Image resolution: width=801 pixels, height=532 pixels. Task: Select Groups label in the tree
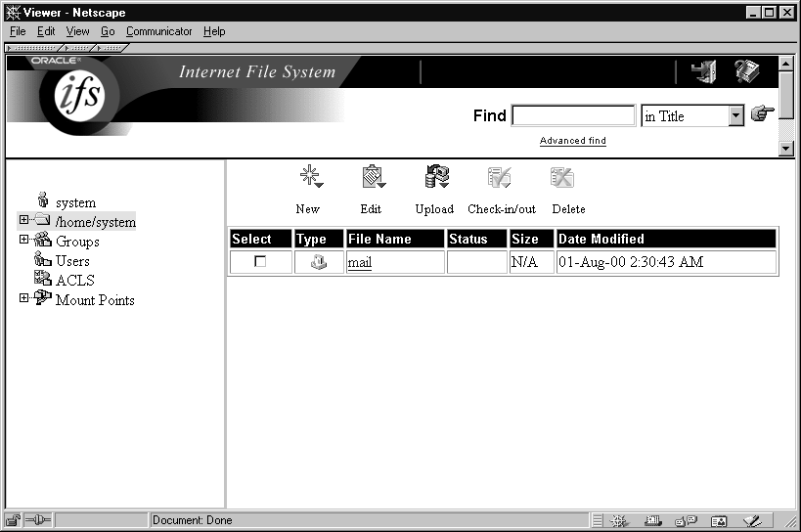point(77,241)
